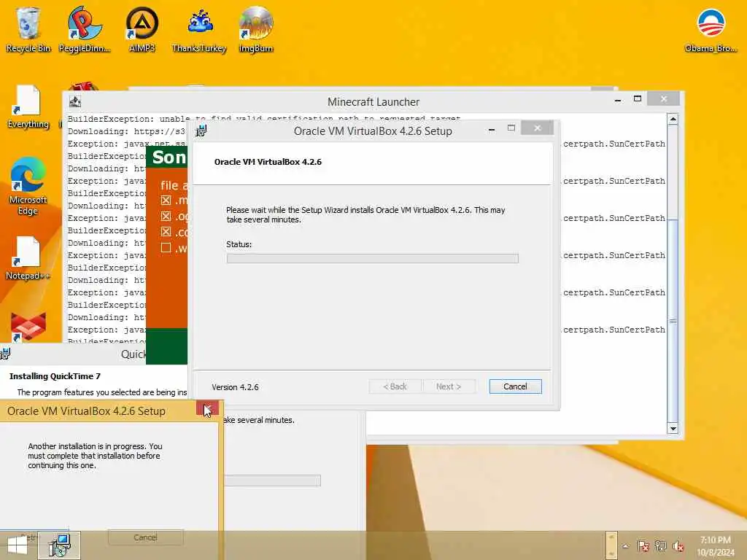This screenshot has height=560, width=747.
Task: Enable the unchecked .w file association checkbox
Action: [166, 248]
